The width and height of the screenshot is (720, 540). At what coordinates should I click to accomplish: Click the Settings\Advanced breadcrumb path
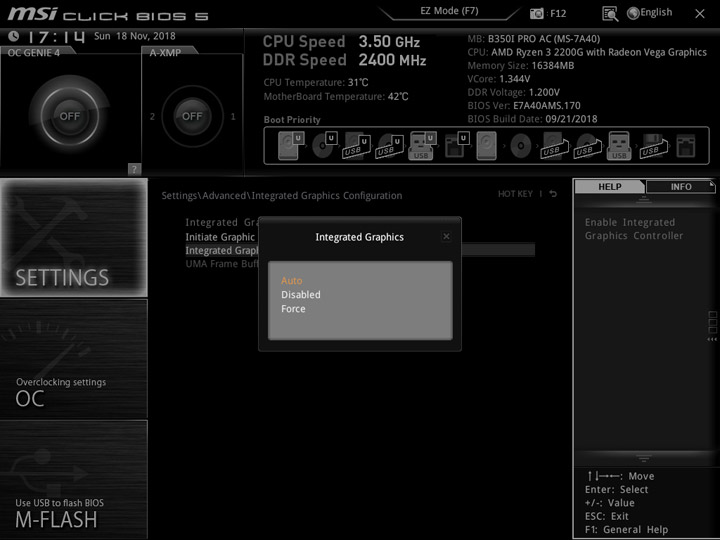pos(281,196)
